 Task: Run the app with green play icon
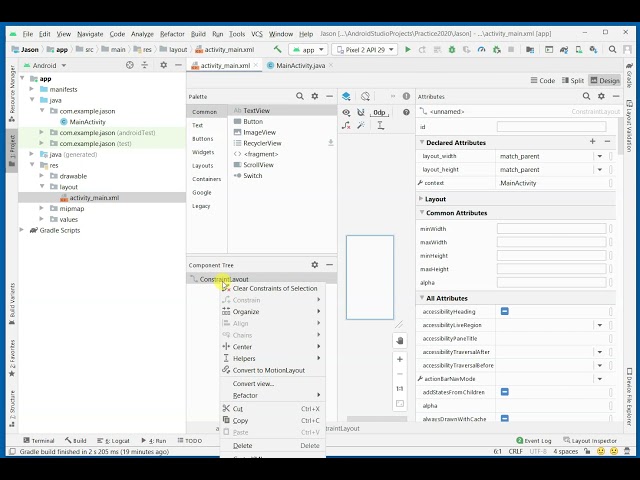407,49
